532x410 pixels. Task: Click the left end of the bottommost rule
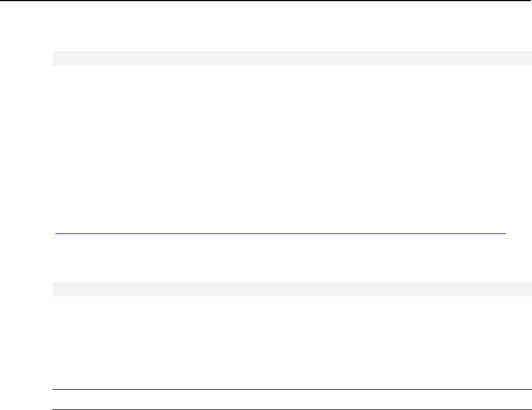point(54,409)
